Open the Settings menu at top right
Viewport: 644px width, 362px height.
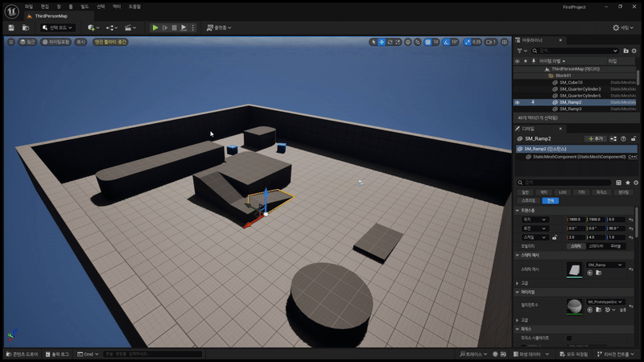(623, 27)
